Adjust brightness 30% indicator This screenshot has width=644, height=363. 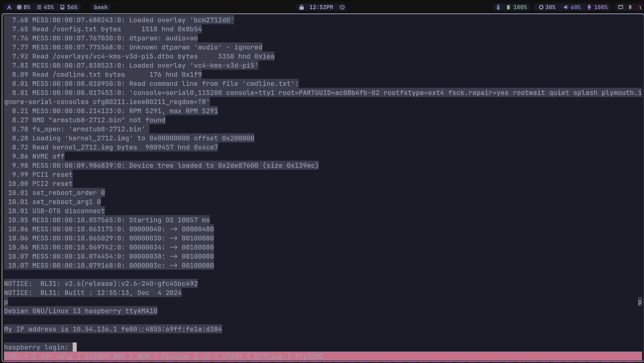pos(547,7)
